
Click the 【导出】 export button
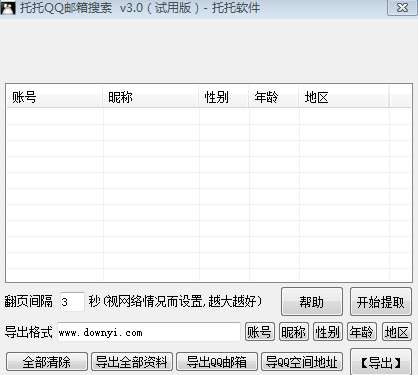[x=381, y=363]
